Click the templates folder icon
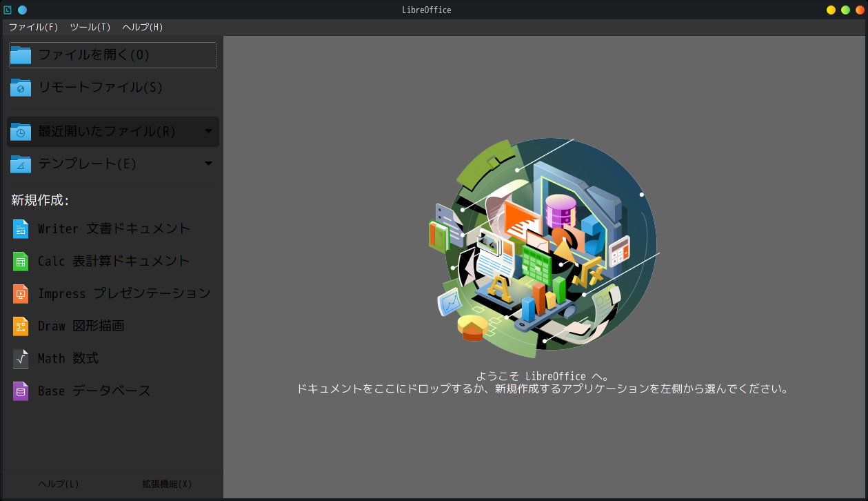This screenshot has width=868, height=501. (21, 164)
